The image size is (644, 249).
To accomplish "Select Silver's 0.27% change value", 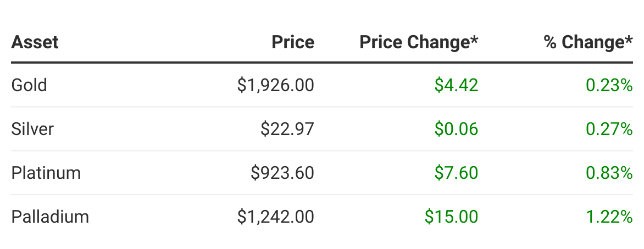I will tap(609, 129).
